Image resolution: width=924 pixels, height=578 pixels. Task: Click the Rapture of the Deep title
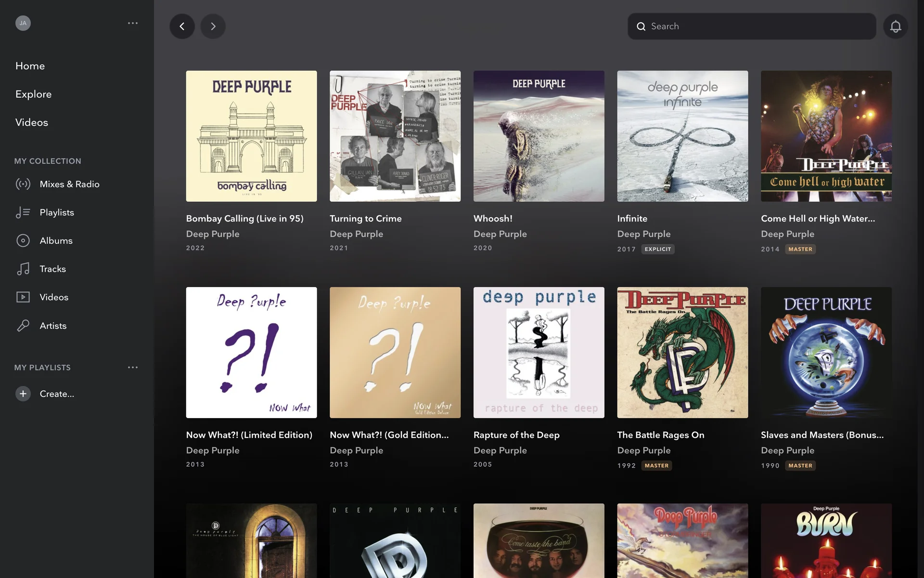pyautogui.click(x=516, y=435)
